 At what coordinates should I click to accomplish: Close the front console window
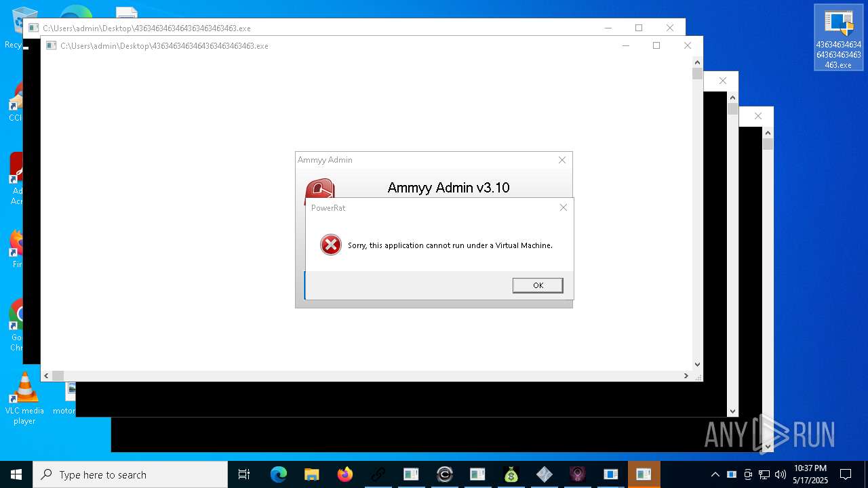click(x=687, y=45)
